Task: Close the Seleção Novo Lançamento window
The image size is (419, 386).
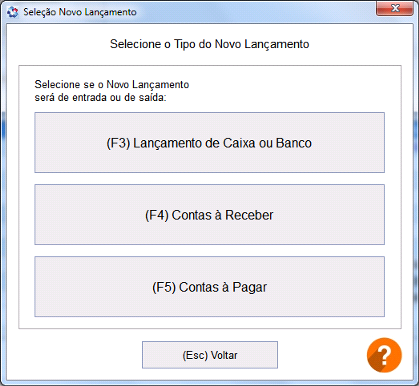Action: point(395,8)
